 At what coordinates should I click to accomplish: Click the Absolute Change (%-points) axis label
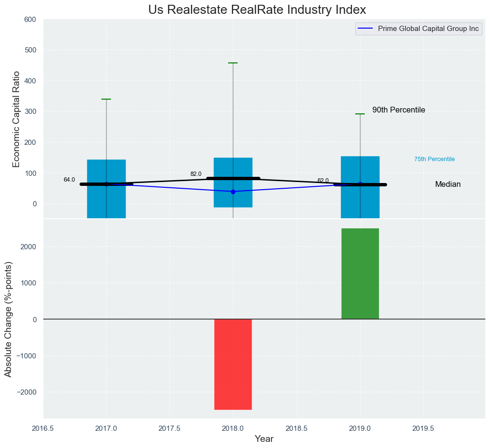(x=8, y=319)
